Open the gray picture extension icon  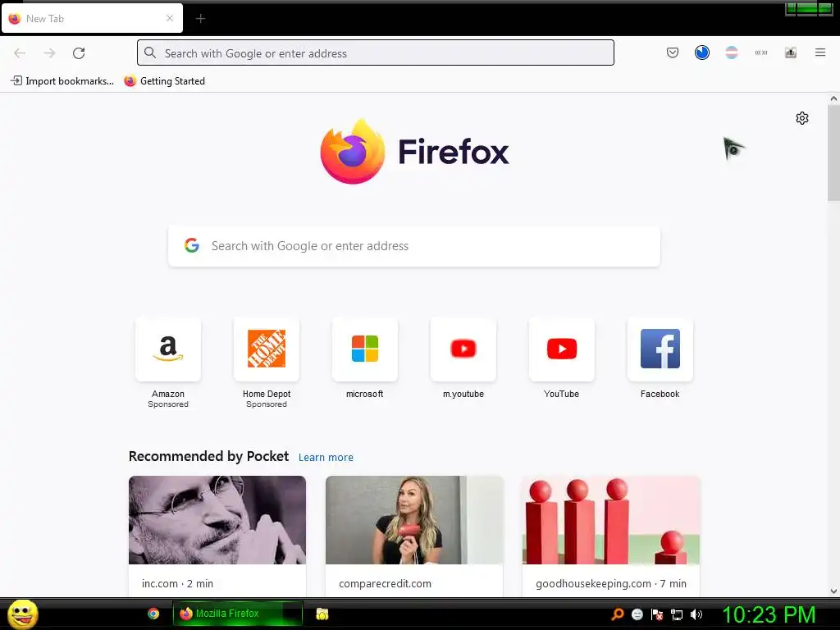791,52
